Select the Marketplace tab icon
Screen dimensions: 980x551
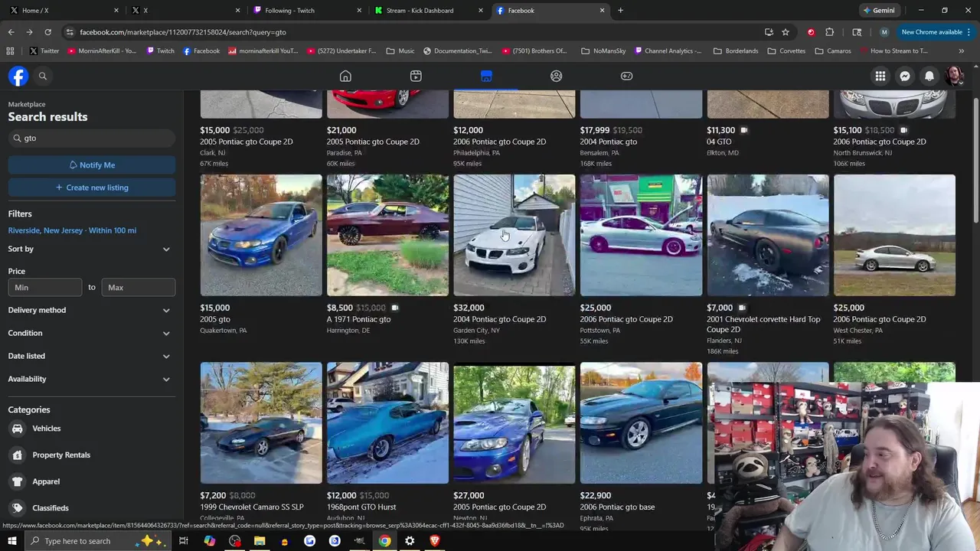click(x=486, y=76)
